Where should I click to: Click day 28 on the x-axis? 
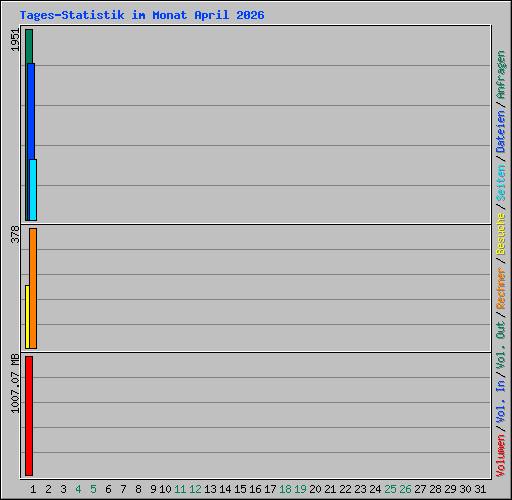click(x=435, y=489)
